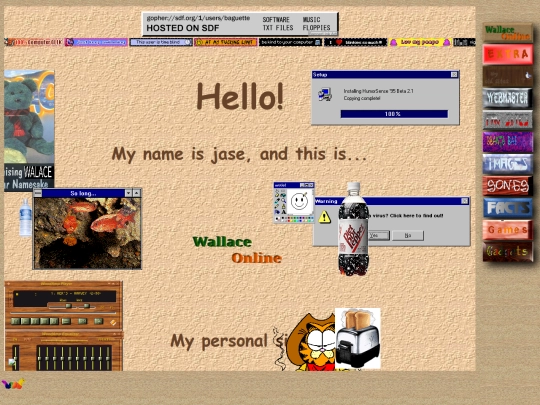This screenshot has width=540, height=405.
Task: Toggle the shuffle button in wooden player
Action: coord(82,321)
